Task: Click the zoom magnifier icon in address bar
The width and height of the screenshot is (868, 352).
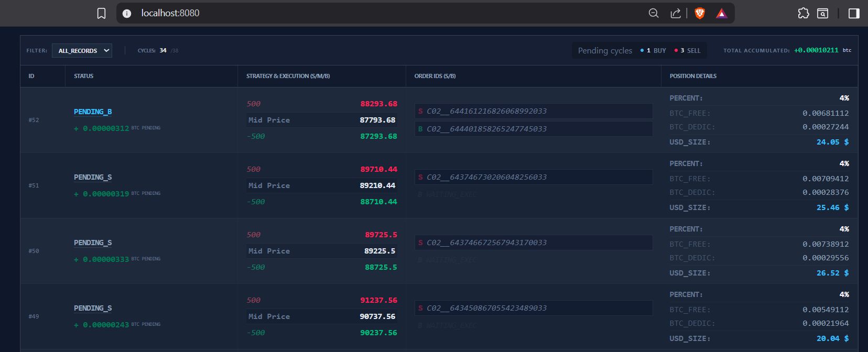Action: click(x=654, y=13)
